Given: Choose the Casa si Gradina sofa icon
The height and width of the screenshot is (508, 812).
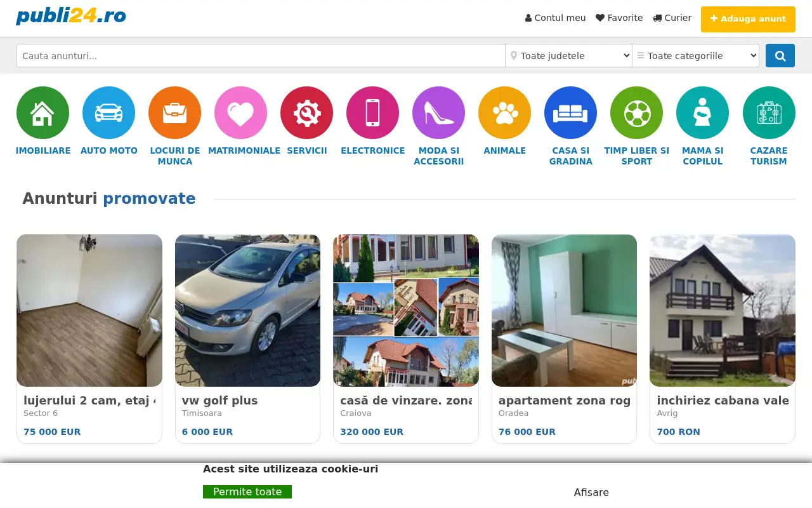Looking at the screenshot, I should (x=570, y=113).
